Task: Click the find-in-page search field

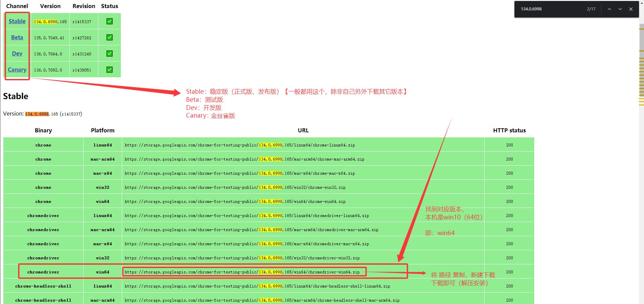Action: click(550, 9)
